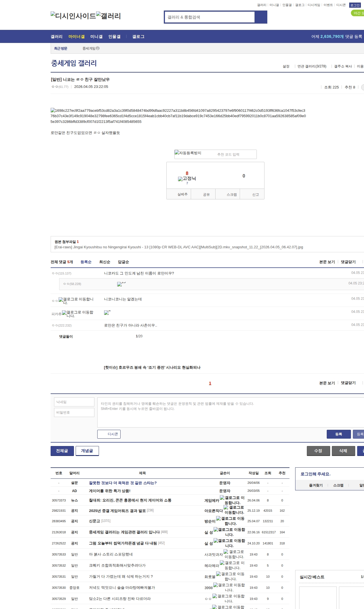Viewport: 364px width, 609px height.
Task: Submit the comment with the 등록 button
Action: coord(338,434)
